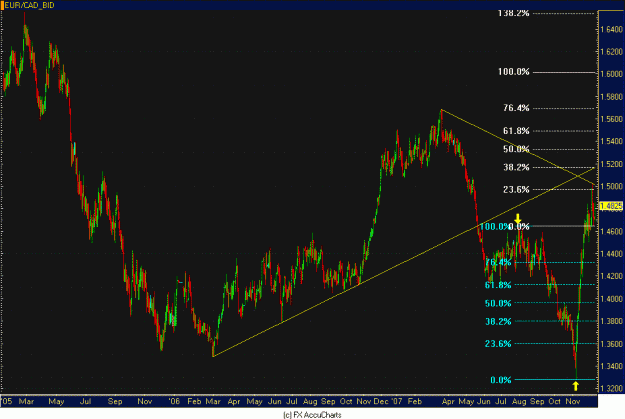The width and height of the screenshot is (625, 419).
Task: Select the cyan 61.8% Fibonacci label
Action: 498,285
